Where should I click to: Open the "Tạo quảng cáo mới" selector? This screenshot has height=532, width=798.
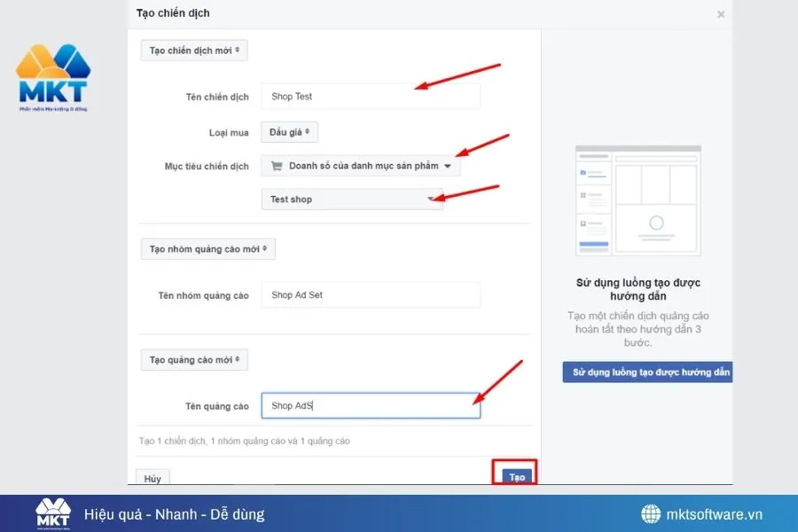click(193, 359)
